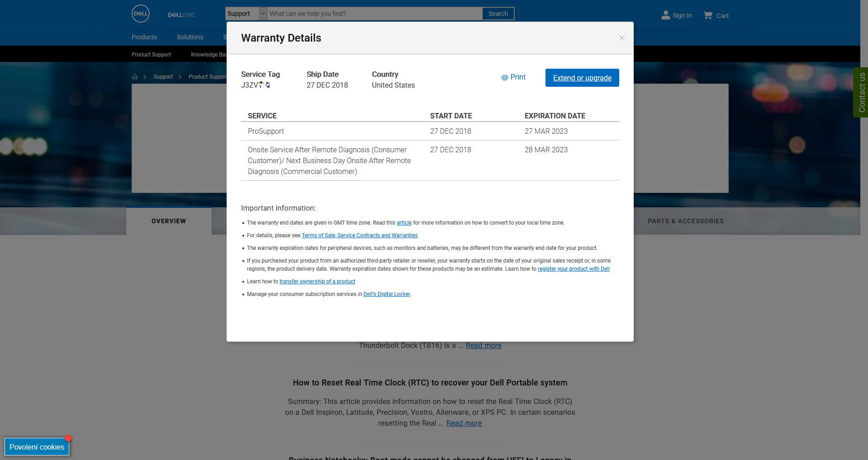Click the Sign In user icon
868x460 pixels.
tap(665, 15)
